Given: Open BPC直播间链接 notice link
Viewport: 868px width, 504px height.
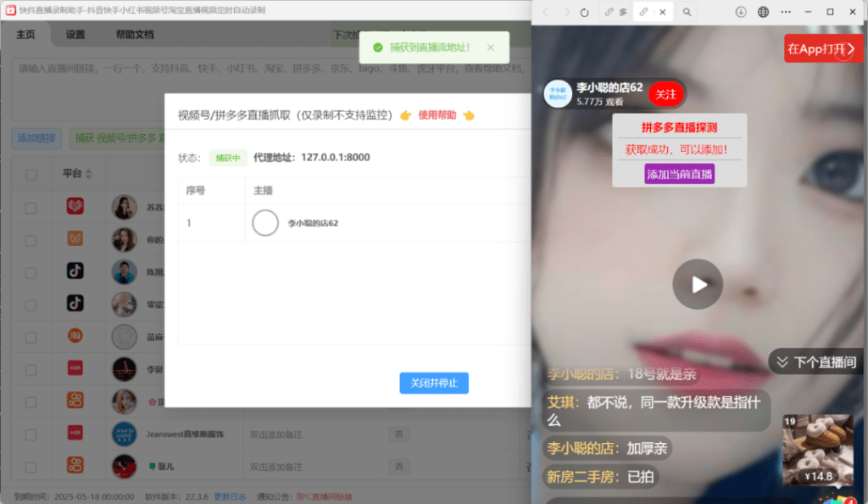Looking at the screenshot, I should (325, 497).
